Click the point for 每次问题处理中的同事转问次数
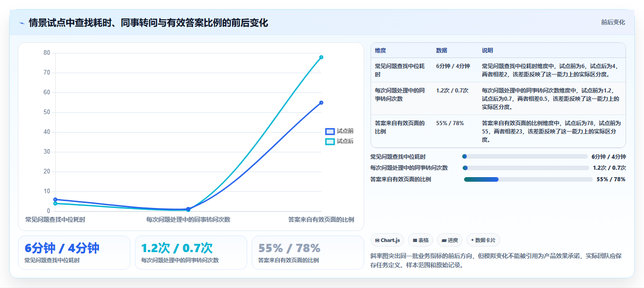644x288 pixels. coord(188,209)
